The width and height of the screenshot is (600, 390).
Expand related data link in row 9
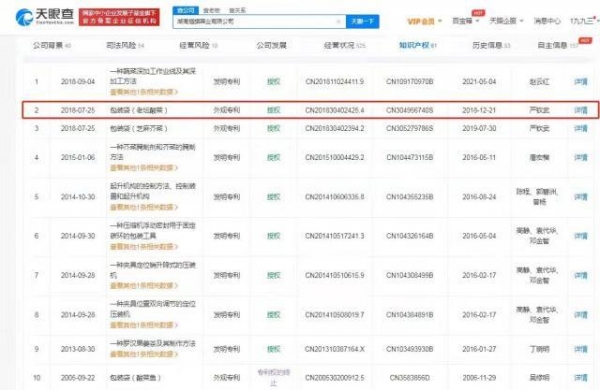(144, 354)
